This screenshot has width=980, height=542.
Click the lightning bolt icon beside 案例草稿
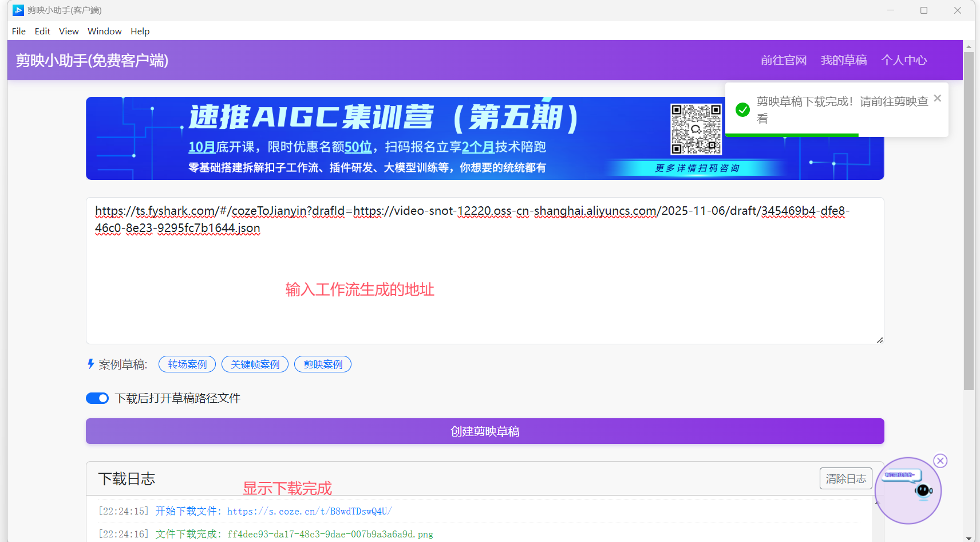[x=90, y=364]
